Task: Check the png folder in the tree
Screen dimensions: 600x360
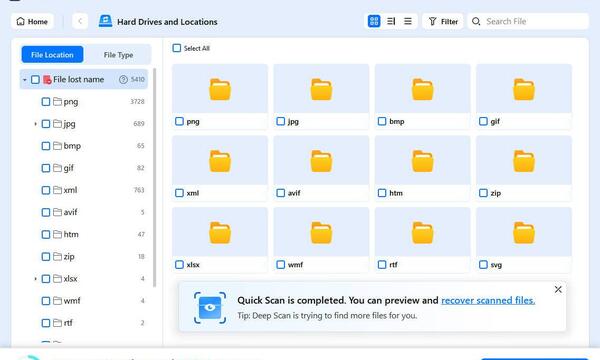Action: pyautogui.click(x=46, y=102)
